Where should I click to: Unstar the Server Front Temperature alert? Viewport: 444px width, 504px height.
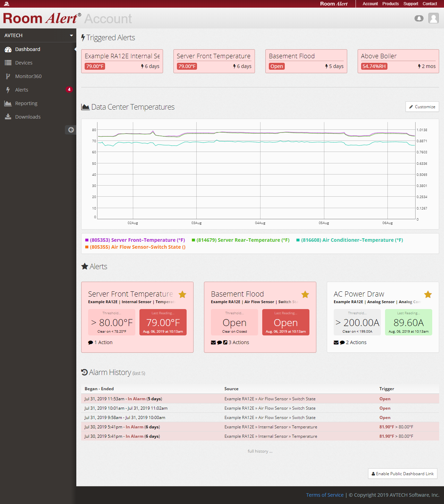coord(182,294)
